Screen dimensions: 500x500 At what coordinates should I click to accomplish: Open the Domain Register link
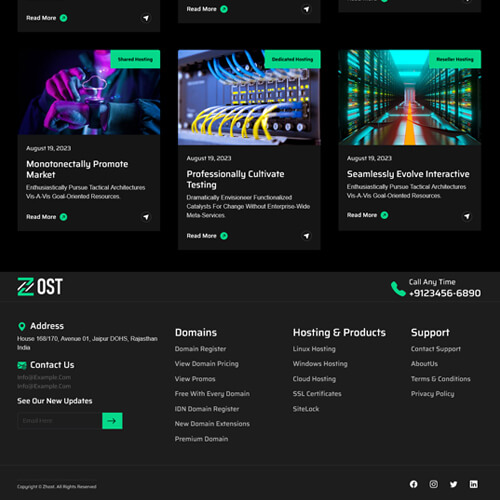click(x=200, y=349)
